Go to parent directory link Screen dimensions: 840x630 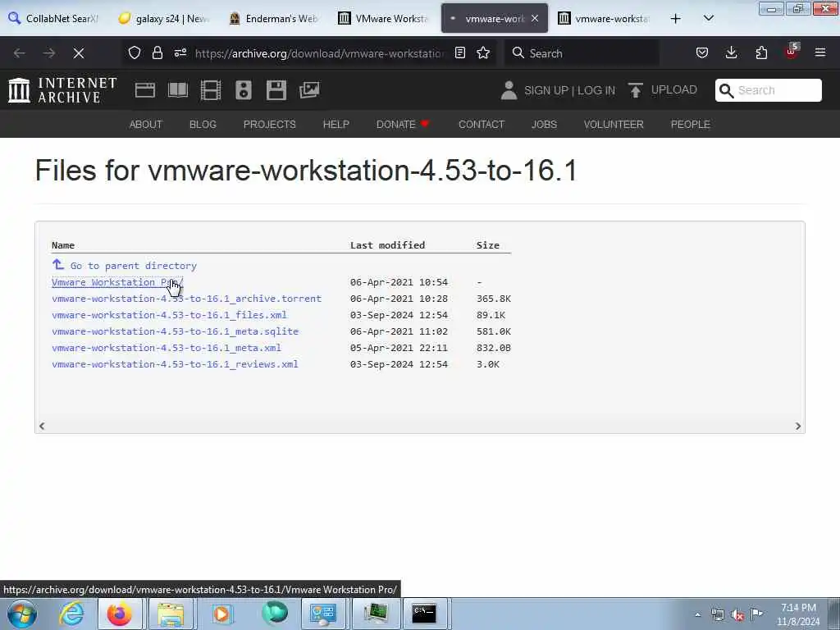pyautogui.click(x=134, y=266)
